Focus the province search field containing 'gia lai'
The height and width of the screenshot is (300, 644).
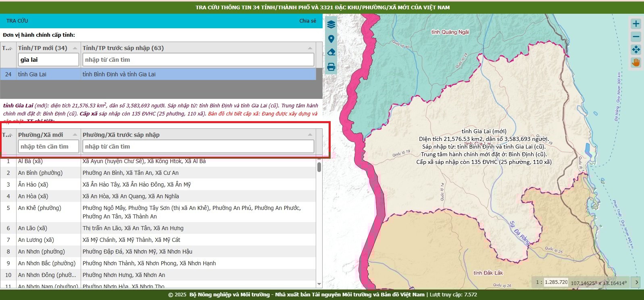point(48,60)
